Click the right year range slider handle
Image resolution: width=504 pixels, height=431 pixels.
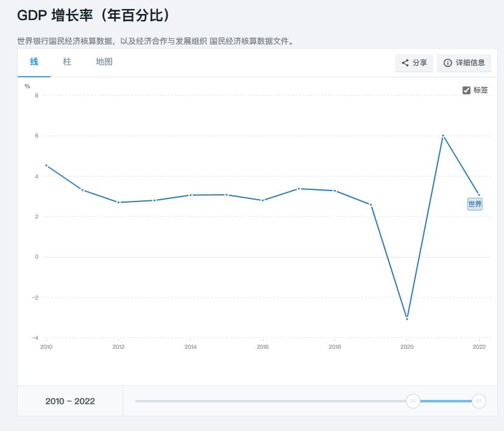point(479,401)
